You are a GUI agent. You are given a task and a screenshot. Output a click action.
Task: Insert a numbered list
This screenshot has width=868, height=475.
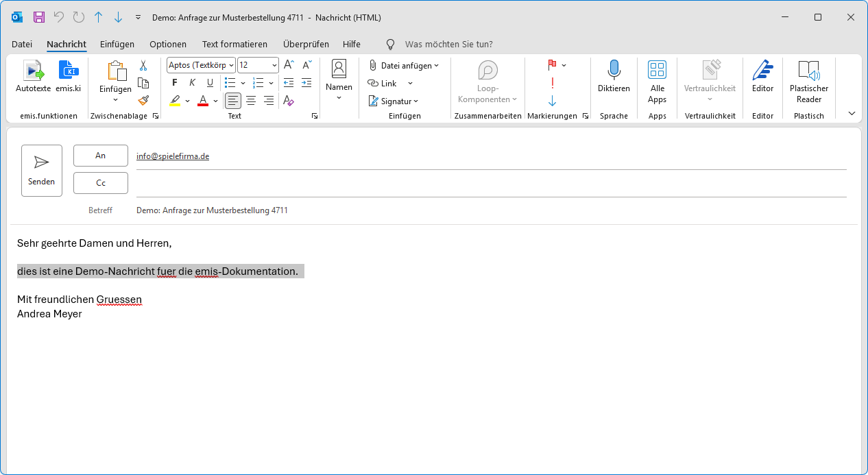pos(258,83)
